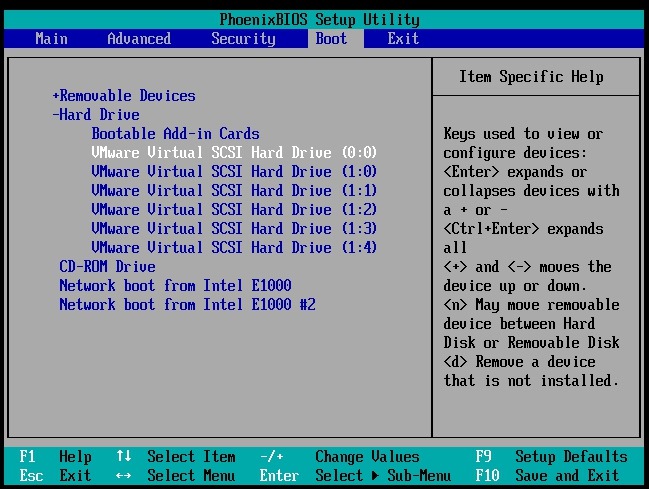Collapse the Hard Drive group

coord(96,115)
